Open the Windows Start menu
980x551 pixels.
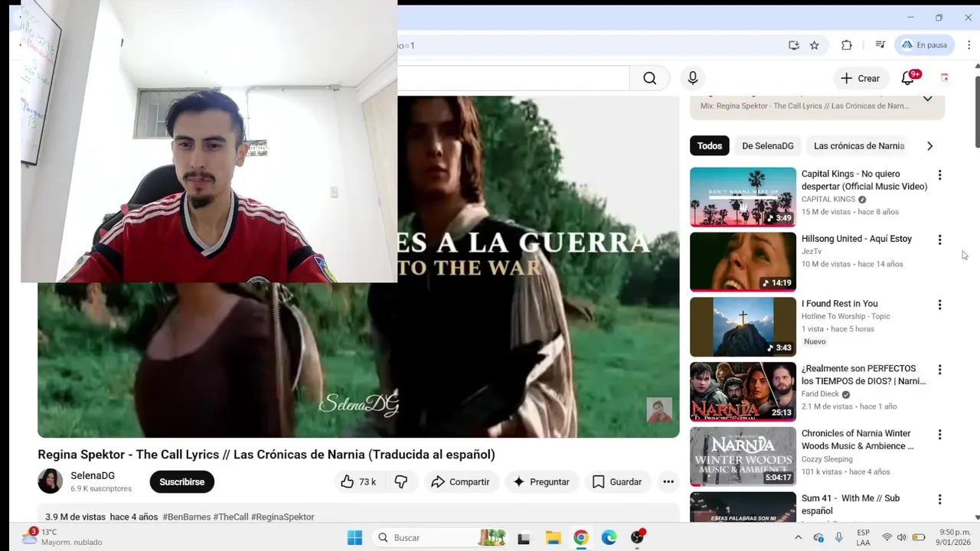354,538
